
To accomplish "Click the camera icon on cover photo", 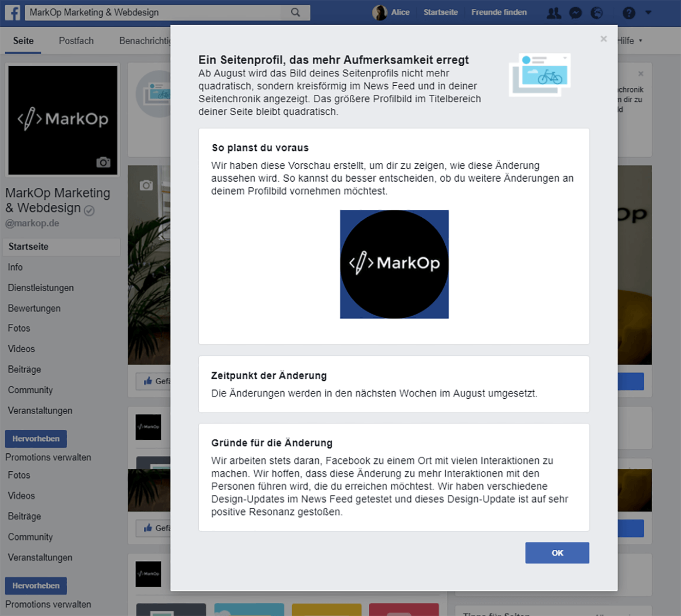I will point(146,185).
